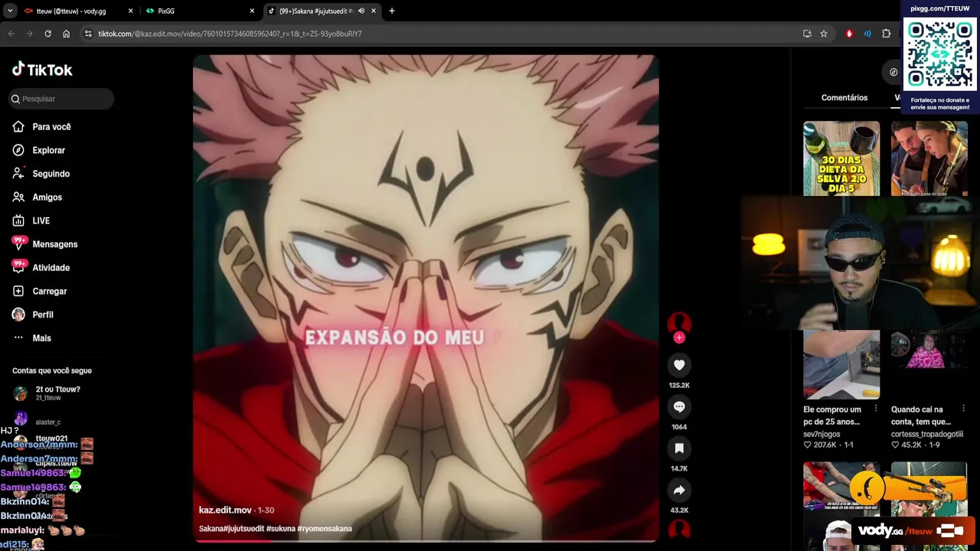This screenshot has height=551, width=980.
Task: Open the couple cooking video thumbnail
Action: [x=929, y=158]
